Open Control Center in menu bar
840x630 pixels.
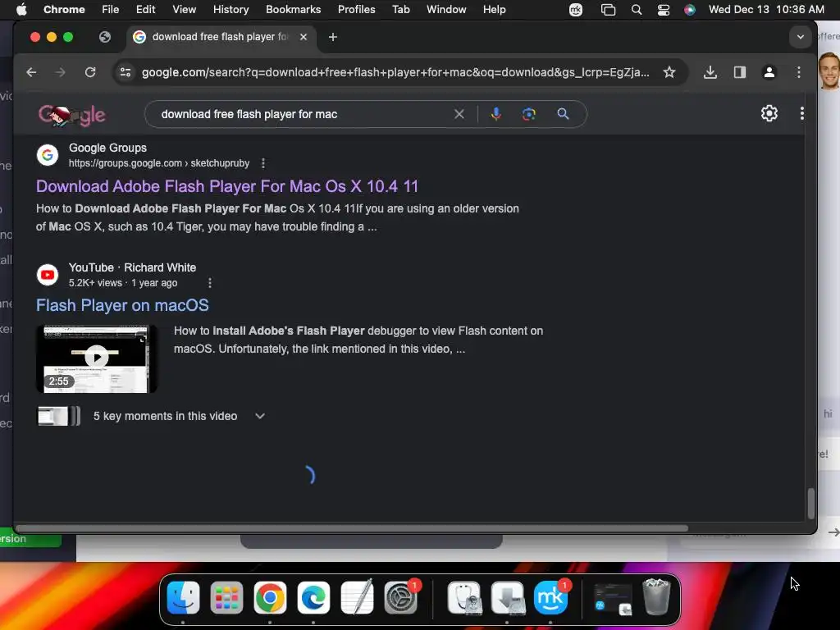tap(663, 10)
